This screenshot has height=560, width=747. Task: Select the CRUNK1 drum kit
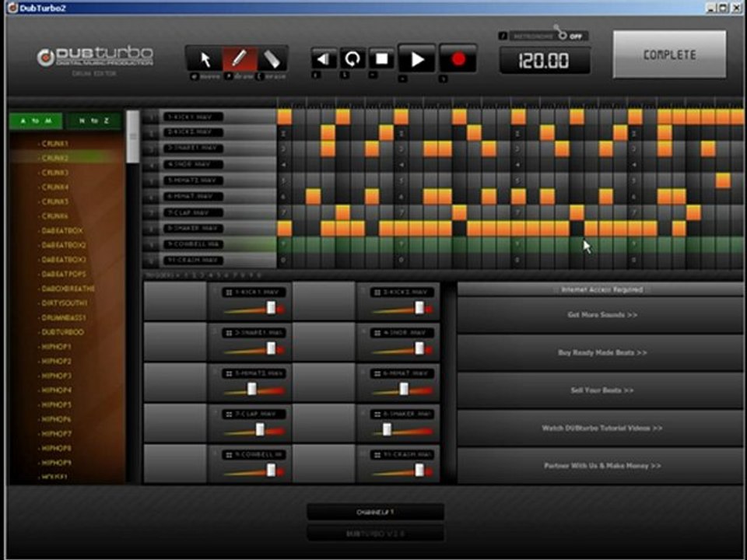[54, 143]
